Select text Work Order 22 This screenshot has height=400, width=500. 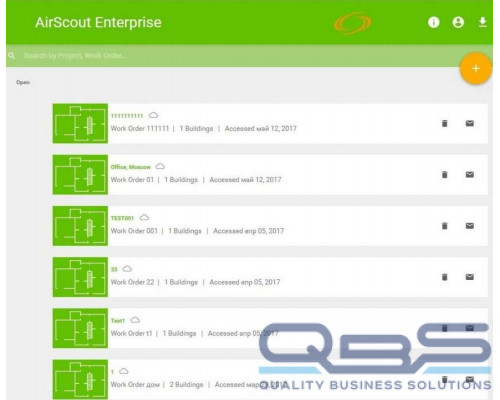click(132, 282)
